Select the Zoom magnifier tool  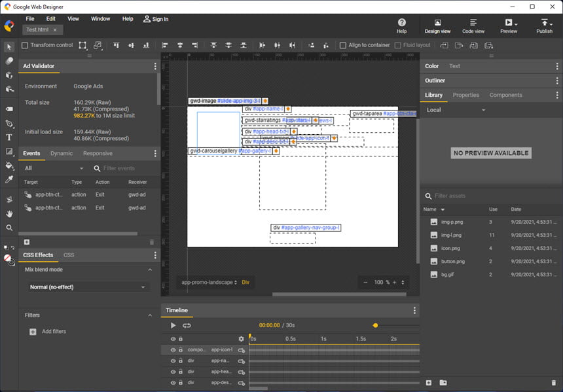tap(9, 228)
